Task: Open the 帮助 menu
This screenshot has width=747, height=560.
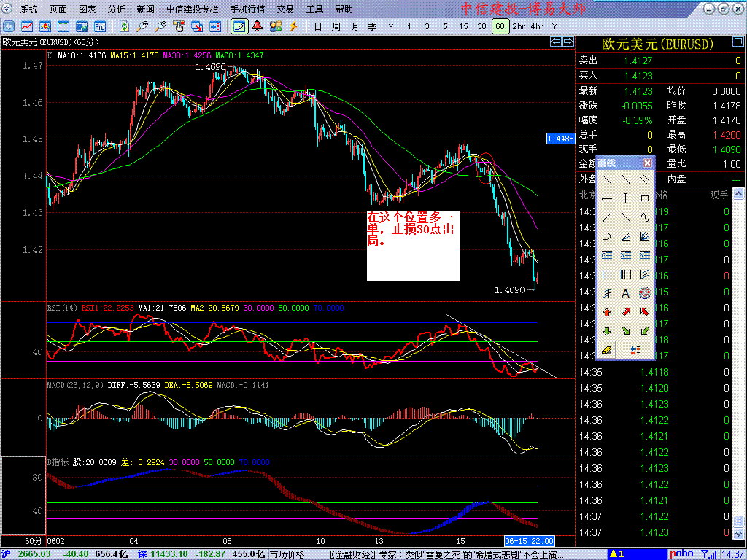Action: click(x=344, y=9)
